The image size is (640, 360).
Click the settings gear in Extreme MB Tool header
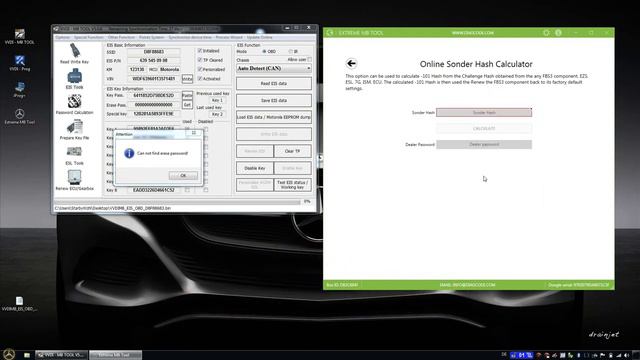546,32
